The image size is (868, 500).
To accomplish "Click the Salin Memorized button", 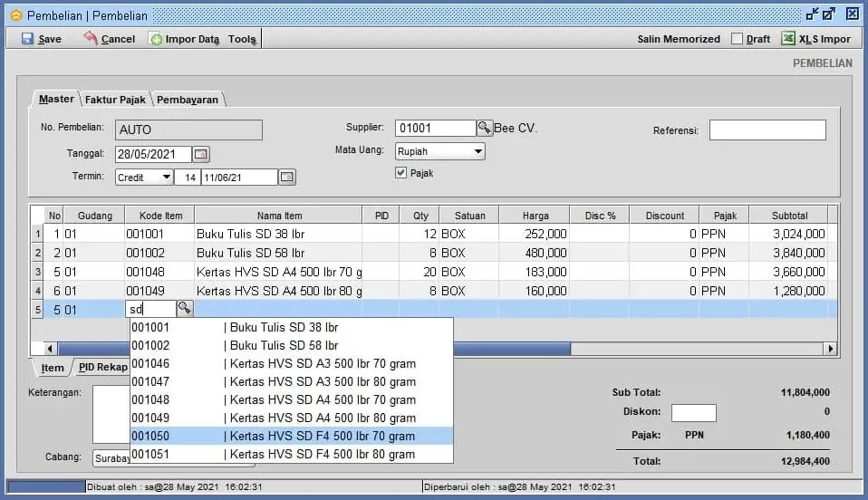I will pyautogui.click(x=679, y=39).
